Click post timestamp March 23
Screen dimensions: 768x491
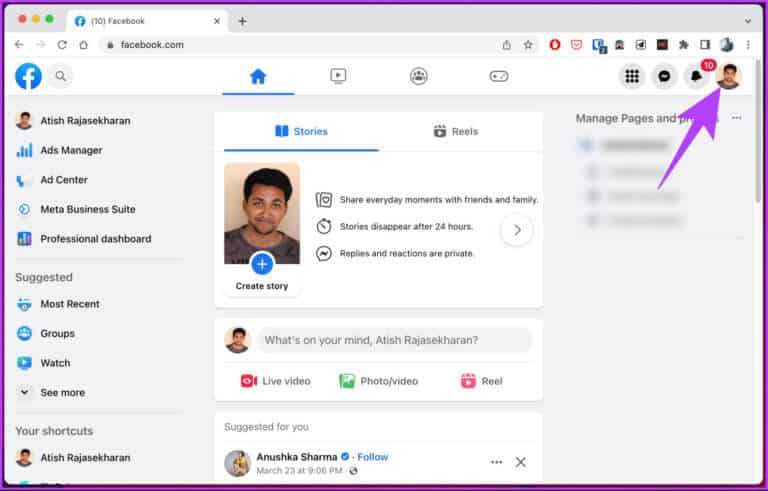(x=300, y=471)
